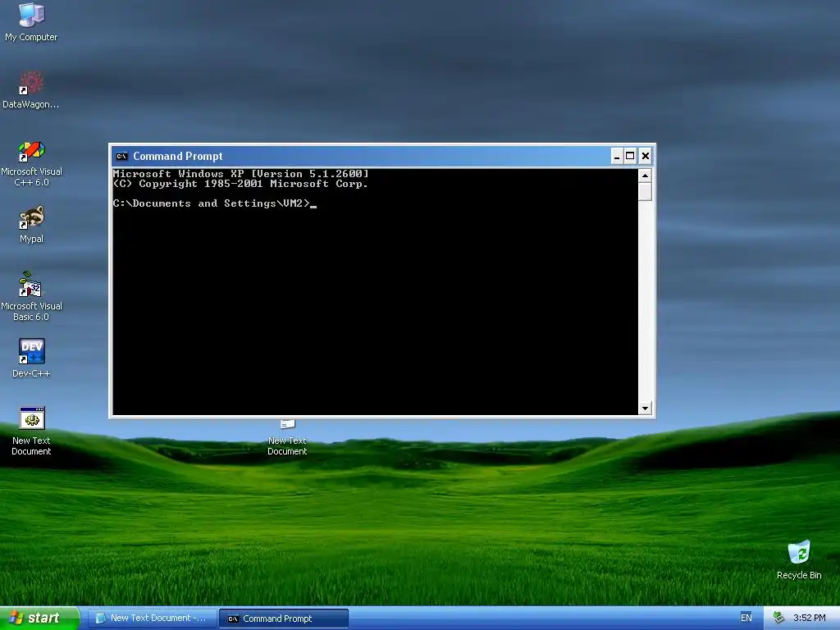This screenshot has height=630, width=840.
Task: Open the EN language bar indicator
Action: pos(746,618)
